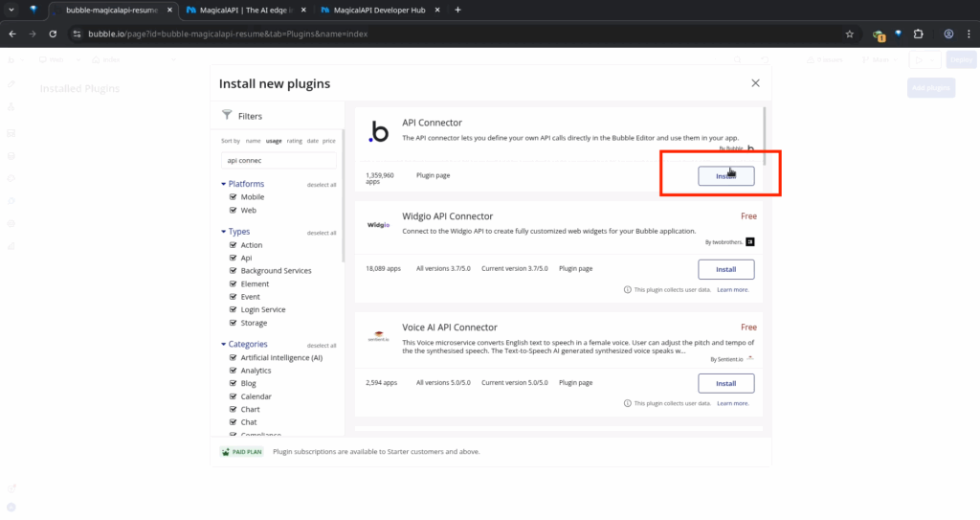Click Learn more under Widgio plugin
The width and height of the screenshot is (980, 520).
click(732, 290)
